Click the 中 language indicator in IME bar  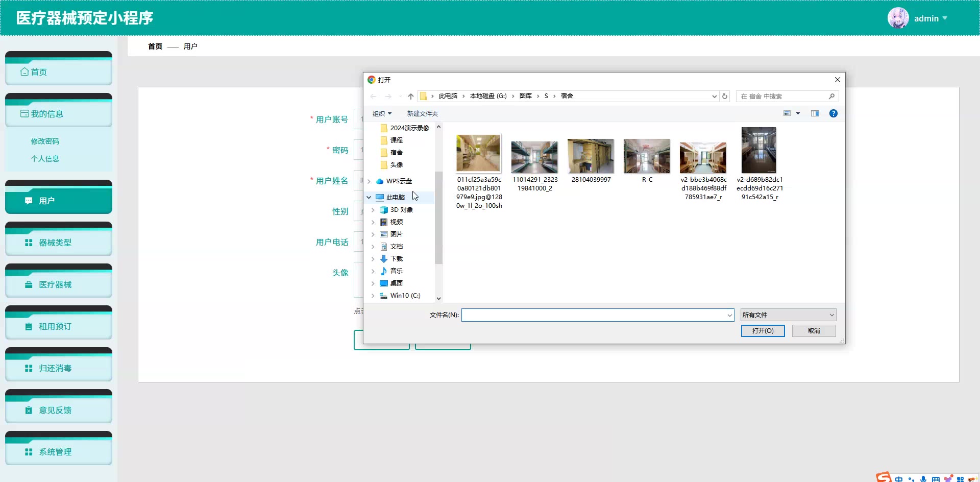899,479
